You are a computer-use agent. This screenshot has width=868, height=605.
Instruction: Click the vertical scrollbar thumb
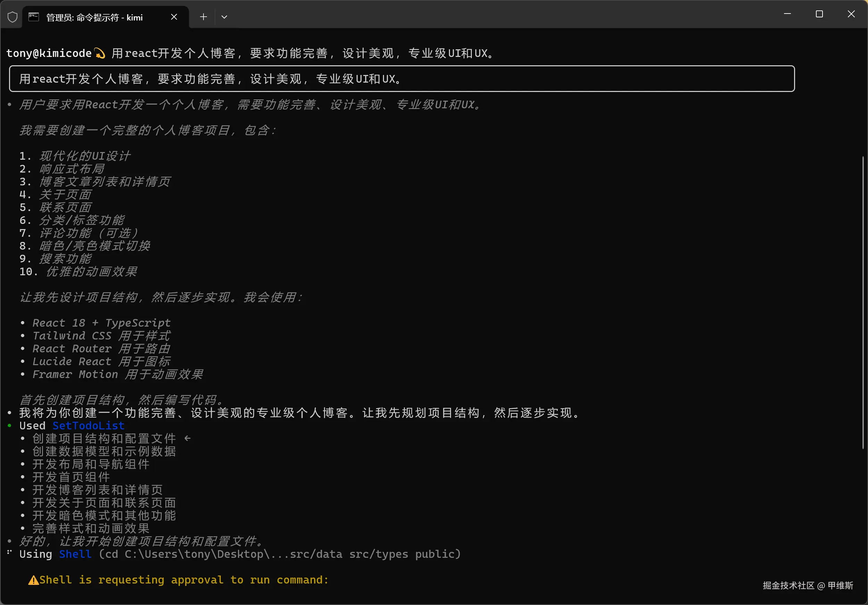click(x=863, y=302)
